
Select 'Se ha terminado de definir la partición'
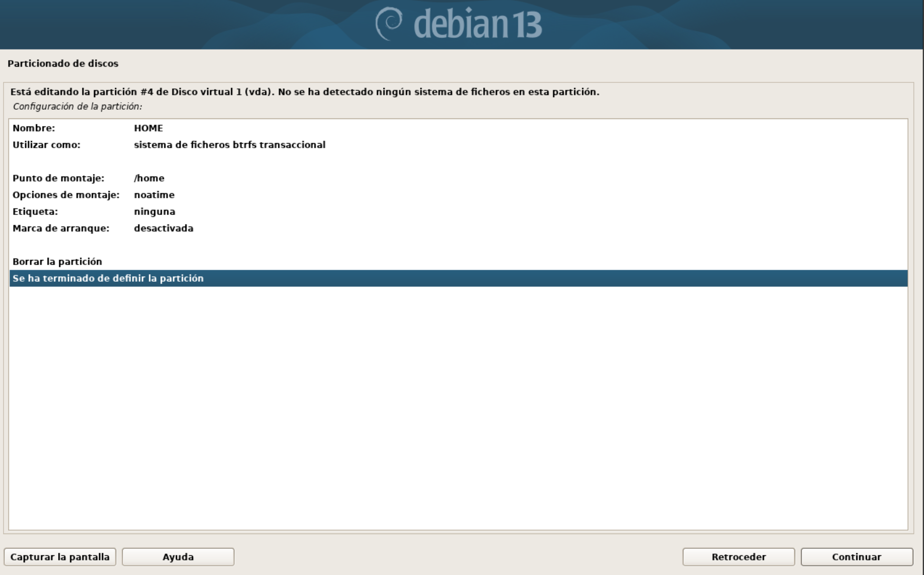coord(108,278)
